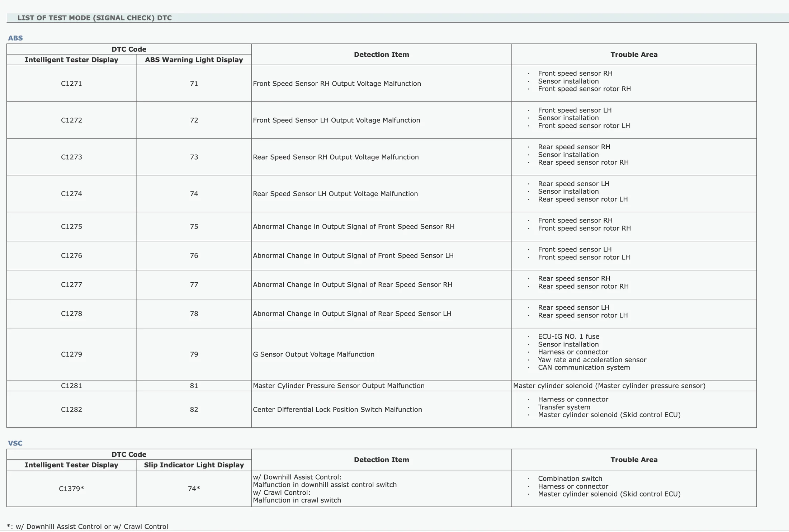Click 'Front Speed Sensor LH Output Voltage Malfunction'

click(x=336, y=120)
